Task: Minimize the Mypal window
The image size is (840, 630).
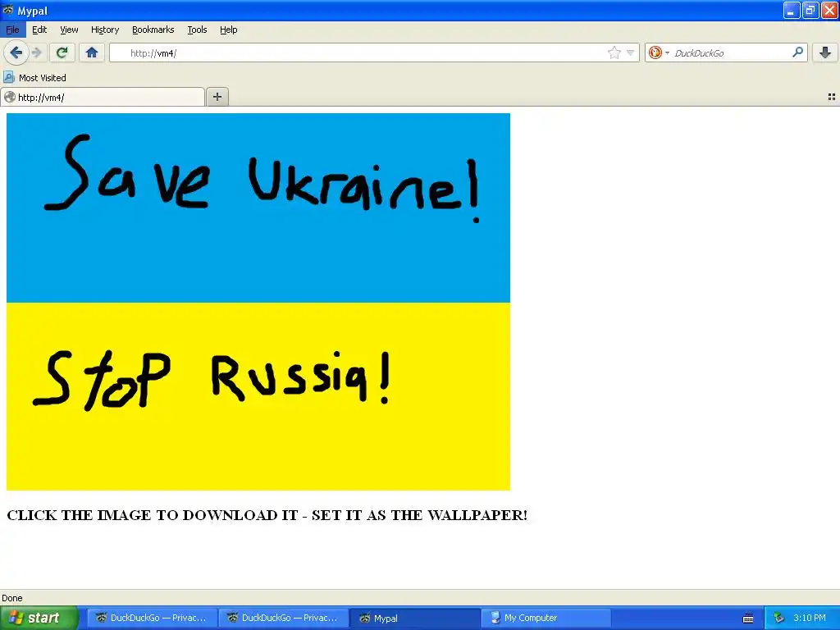Action: [x=792, y=10]
